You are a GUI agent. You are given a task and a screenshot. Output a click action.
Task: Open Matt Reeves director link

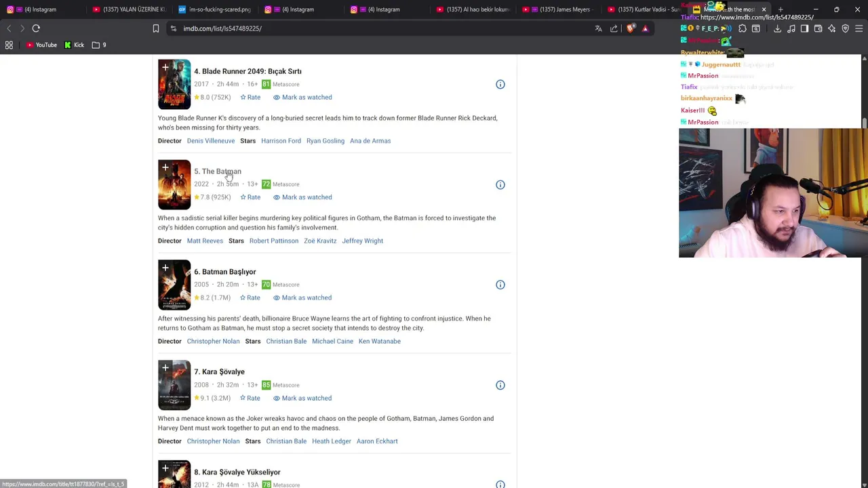[x=205, y=241]
